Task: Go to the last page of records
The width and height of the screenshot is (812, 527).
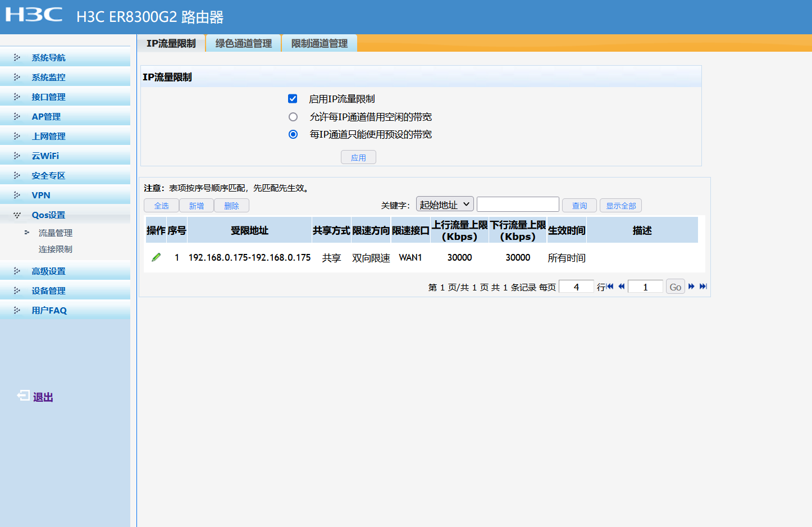Action: [x=703, y=287]
